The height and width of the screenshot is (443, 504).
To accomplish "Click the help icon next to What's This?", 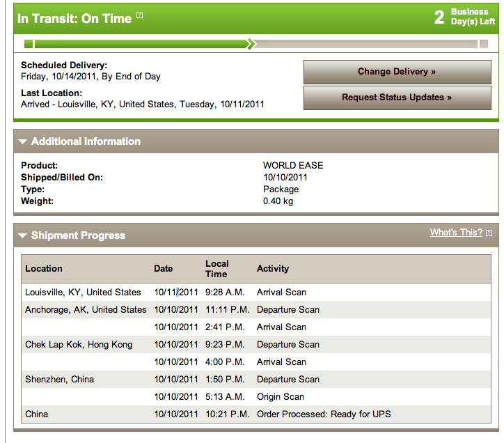I will tap(489, 233).
